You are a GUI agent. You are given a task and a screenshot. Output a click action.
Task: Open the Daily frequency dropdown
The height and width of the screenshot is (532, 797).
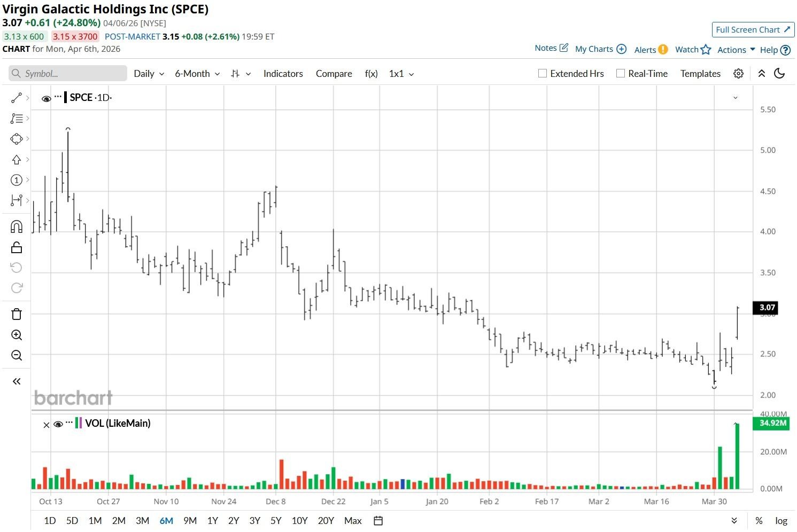(x=149, y=74)
